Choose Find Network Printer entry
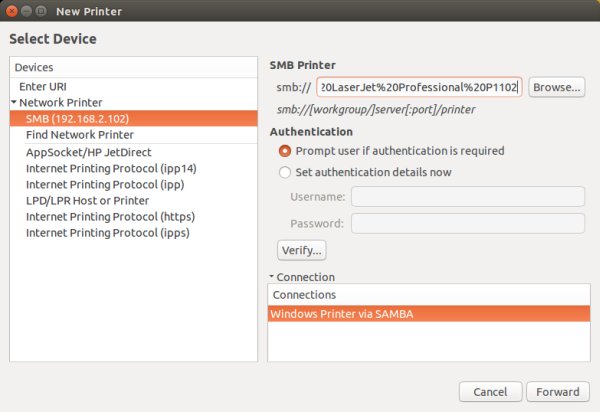This screenshot has width=600, height=412. pos(80,134)
